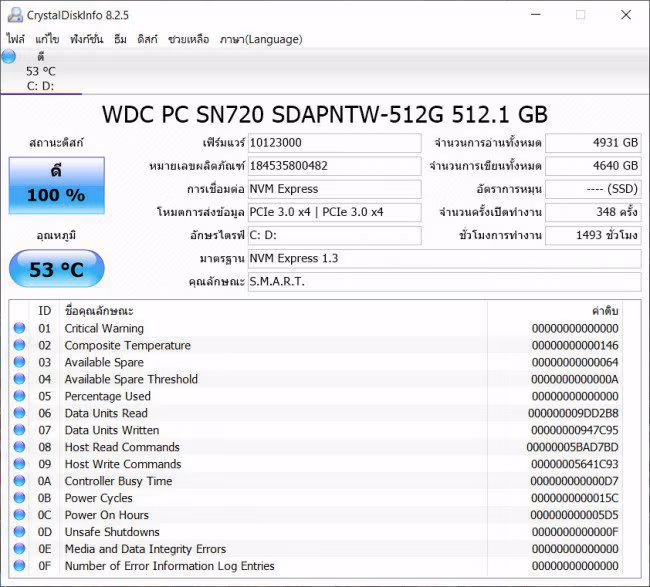Image resolution: width=650 pixels, height=587 pixels.
Task: Click the firmware field showing 10123000
Action: tap(335, 143)
